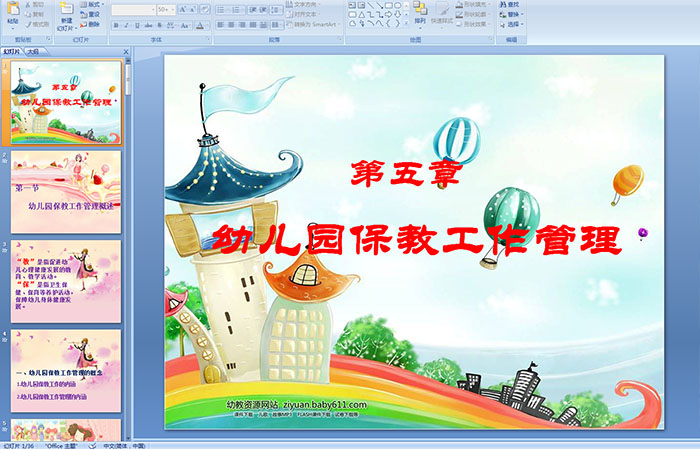Click the Font Color red A swatch
Image resolution: width=700 pixels, height=449 pixels.
tap(200, 25)
